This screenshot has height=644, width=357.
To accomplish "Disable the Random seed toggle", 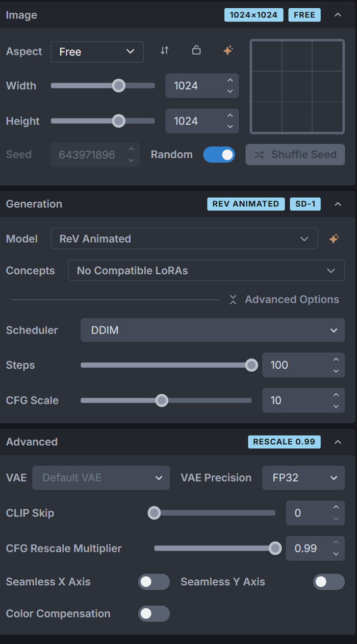I will pos(219,155).
